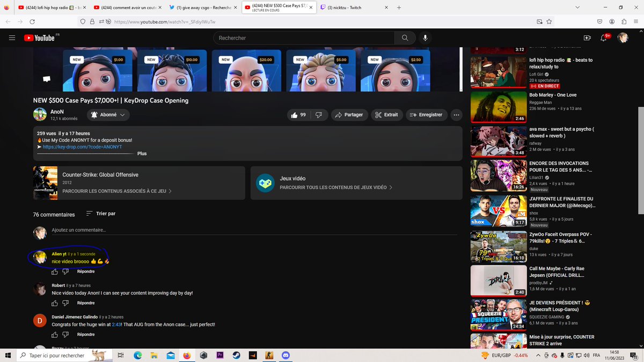Dislike Daniel Jimenez Galindo's comment
Image resolution: width=644 pixels, height=362 pixels.
(66, 335)
